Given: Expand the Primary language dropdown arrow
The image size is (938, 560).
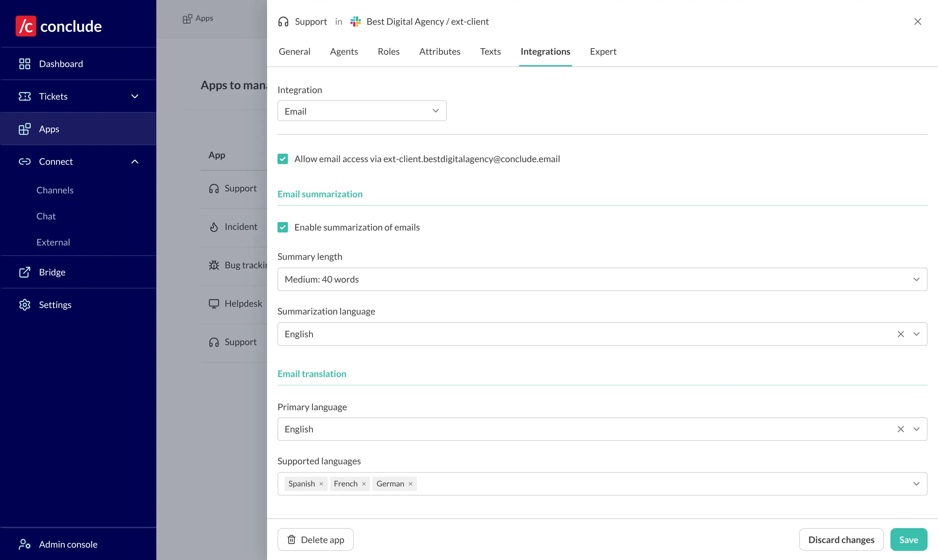Looking at the screenshot, I should click(x=917, y=429).
